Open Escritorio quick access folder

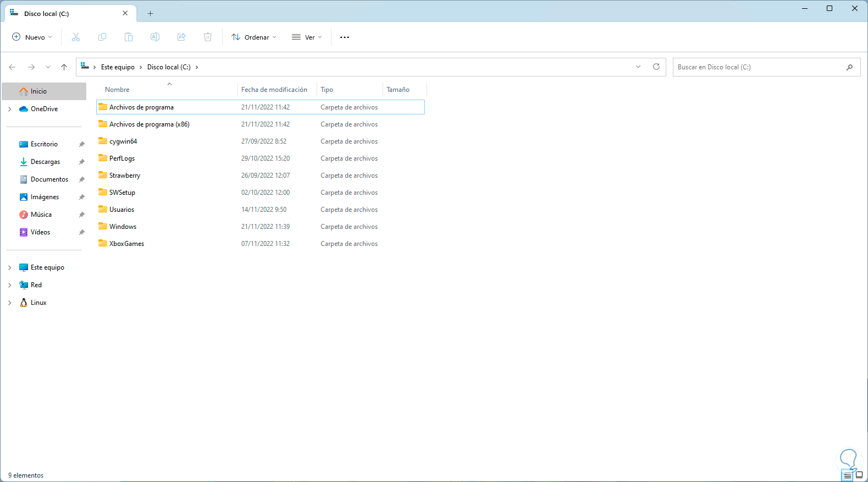click(x=44, y=144)
